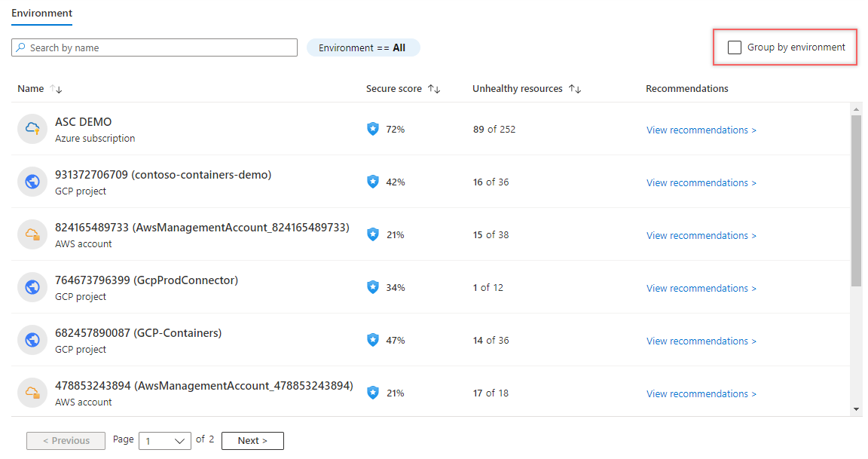The image size is (868, 459).
Task: Click 682457890087 (GCP-Containers) name
Action: click(x=139, y=333)
